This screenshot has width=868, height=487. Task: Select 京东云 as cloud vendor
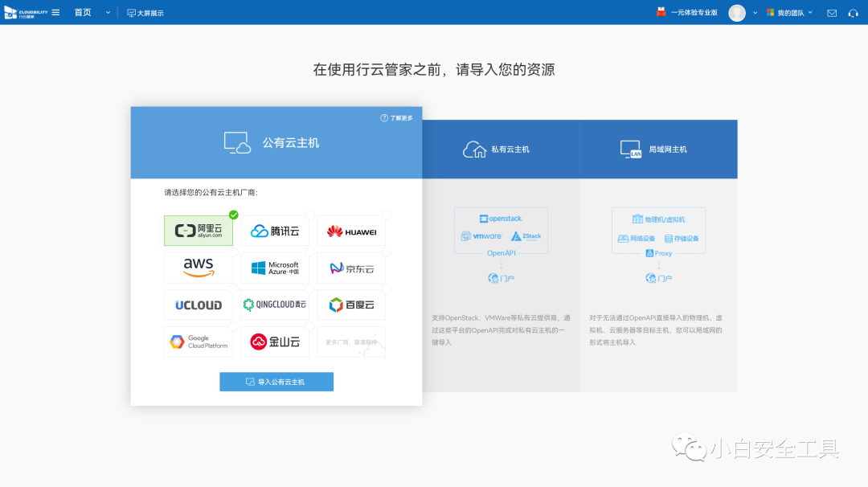pos(351,268)
